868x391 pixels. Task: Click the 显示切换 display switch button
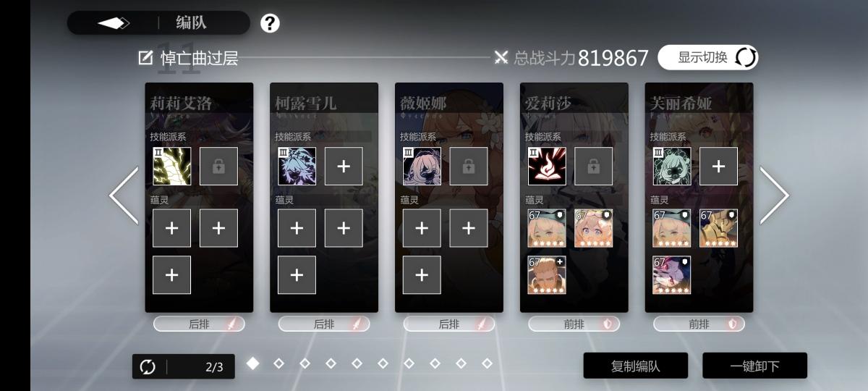pyautogui.click(x=707, y=57)
